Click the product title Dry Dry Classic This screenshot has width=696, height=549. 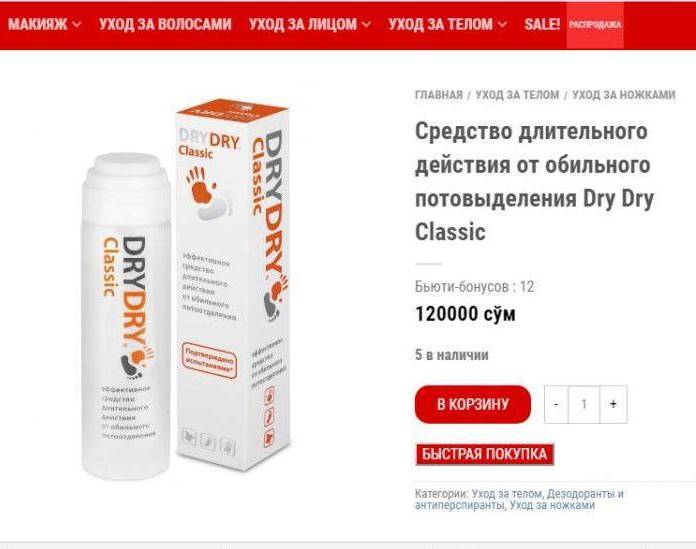click(x=534, y=182)
